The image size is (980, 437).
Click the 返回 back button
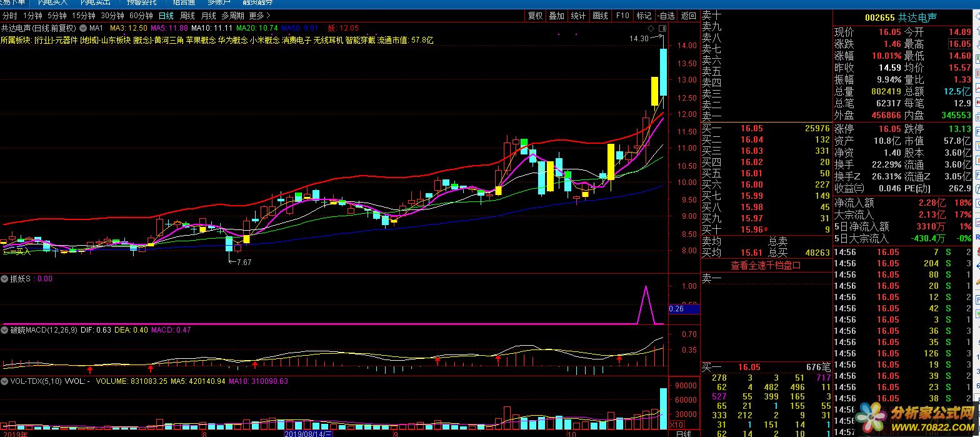[688, 16]
